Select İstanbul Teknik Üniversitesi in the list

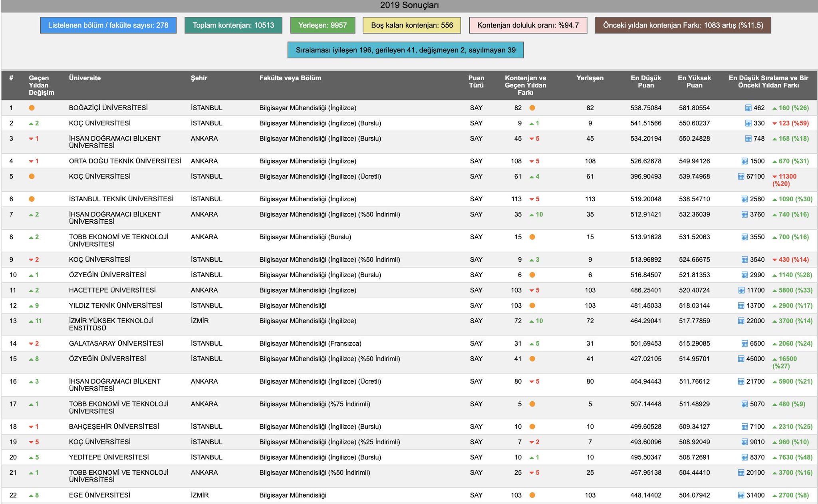[x=121, y=199]
